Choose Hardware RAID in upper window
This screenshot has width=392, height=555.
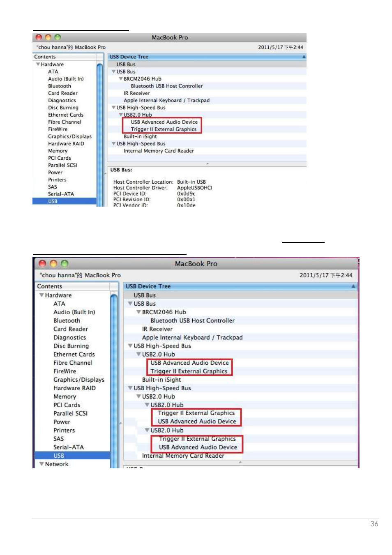pos(66,144)
